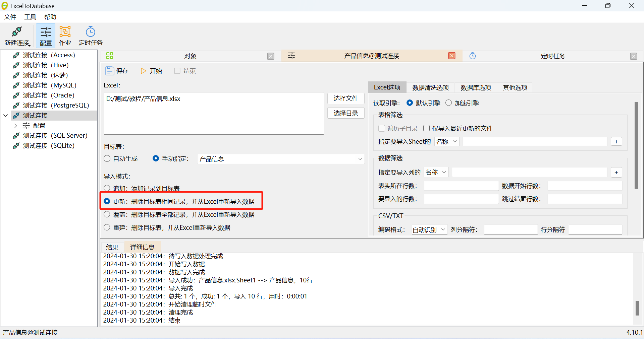Click the connection icon of 测试连接 (Oracle)
The image size is (644, 339).
[16, 95]
